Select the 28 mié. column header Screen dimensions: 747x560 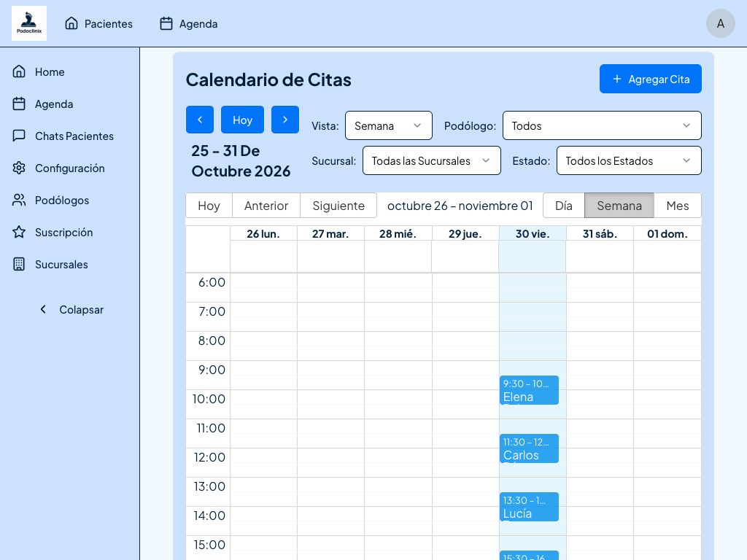pos(398,234)
